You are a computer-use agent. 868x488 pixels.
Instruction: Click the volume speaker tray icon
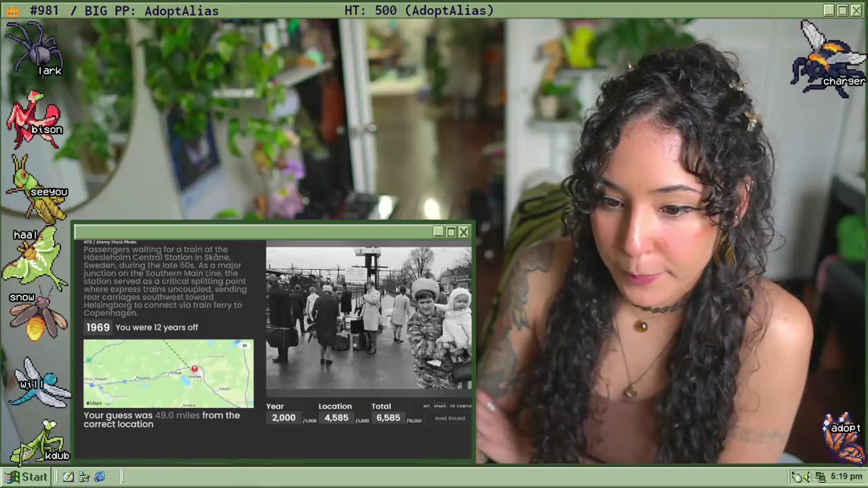point(808,477)
